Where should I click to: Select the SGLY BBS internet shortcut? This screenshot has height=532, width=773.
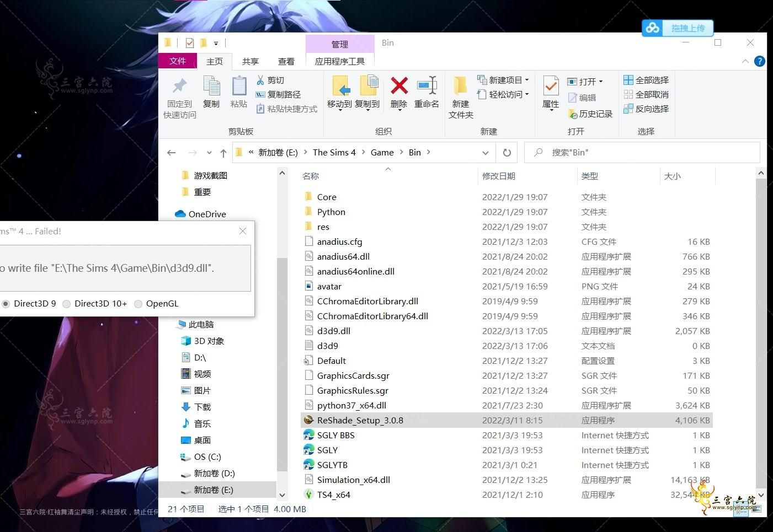[x=507, y=435]
